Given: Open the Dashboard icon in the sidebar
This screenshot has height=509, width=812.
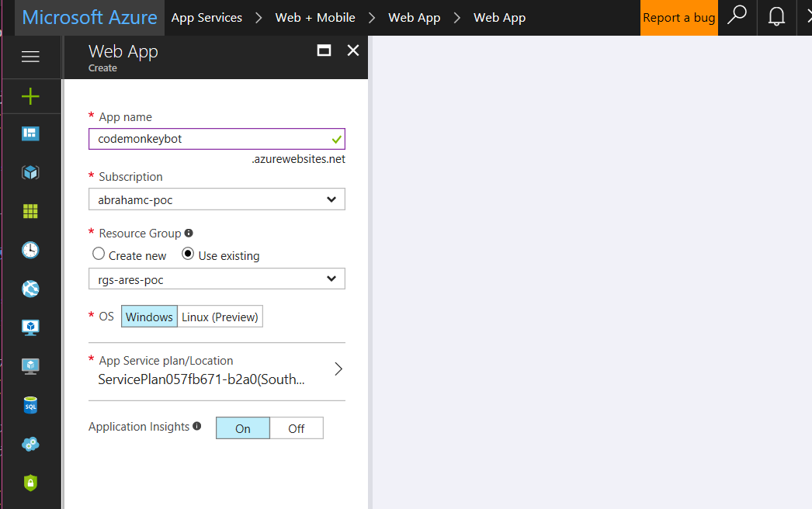Looking at the screenshot, I should [x=30, y=133].
